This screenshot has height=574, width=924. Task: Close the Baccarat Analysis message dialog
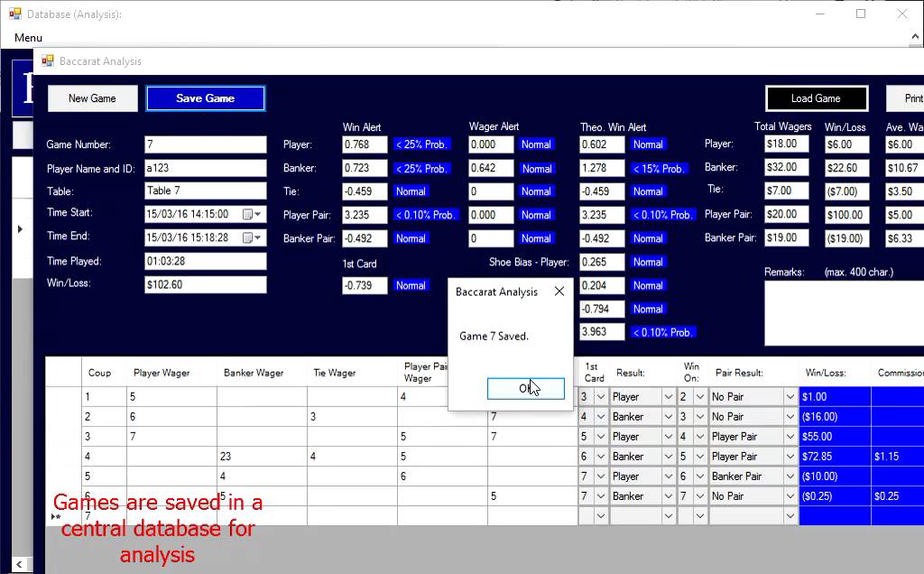click(559, 292)
